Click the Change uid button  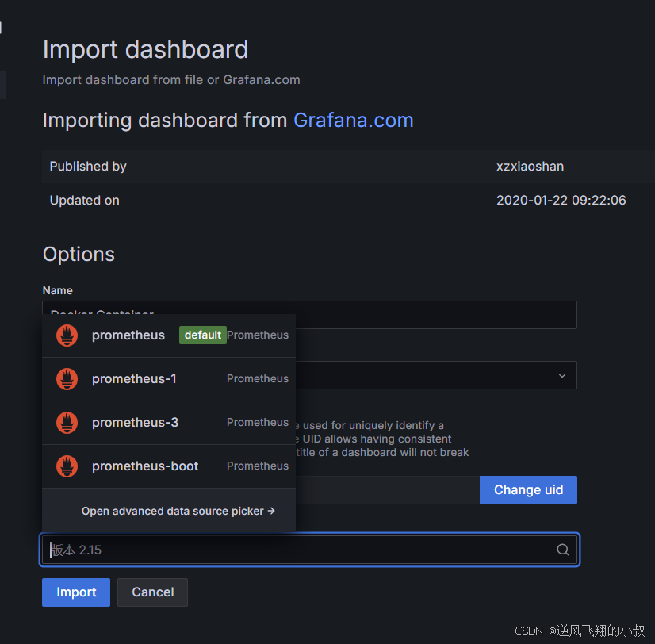coord(528,490)
